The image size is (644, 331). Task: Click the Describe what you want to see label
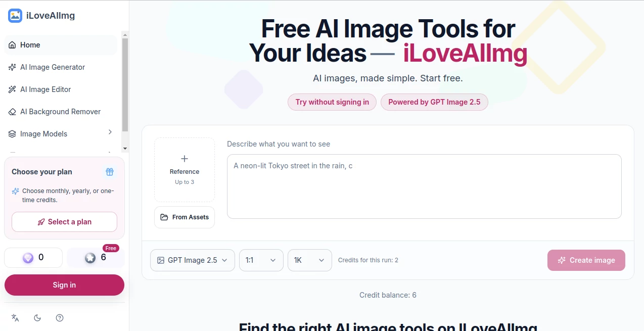tap(279, 144)
